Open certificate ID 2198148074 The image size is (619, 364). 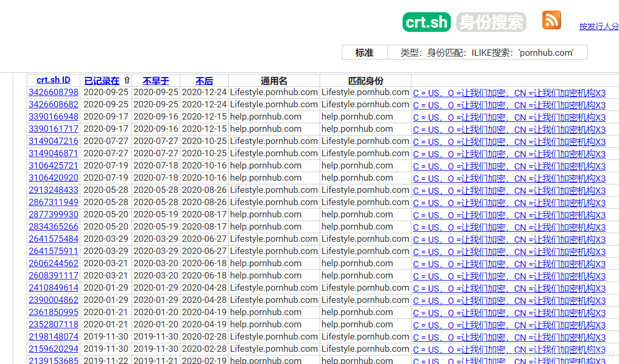tap(53, 337)
